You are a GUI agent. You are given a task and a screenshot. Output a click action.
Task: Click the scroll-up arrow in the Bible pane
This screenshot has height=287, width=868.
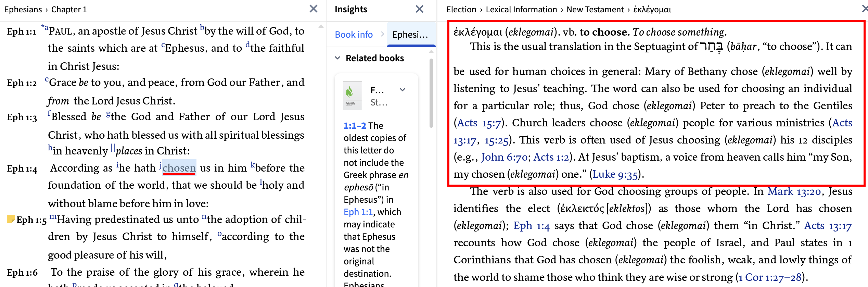321,26
